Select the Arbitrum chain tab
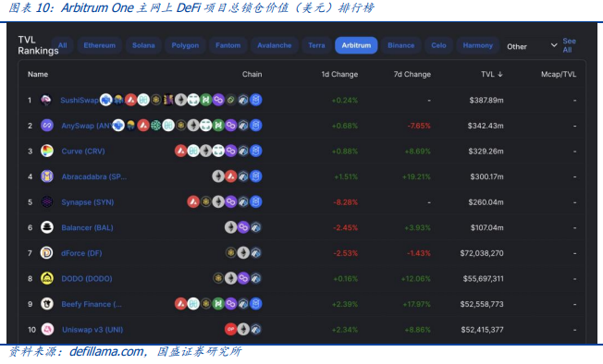Viewport: 603px width, 364px height. [x=356, y=45]
